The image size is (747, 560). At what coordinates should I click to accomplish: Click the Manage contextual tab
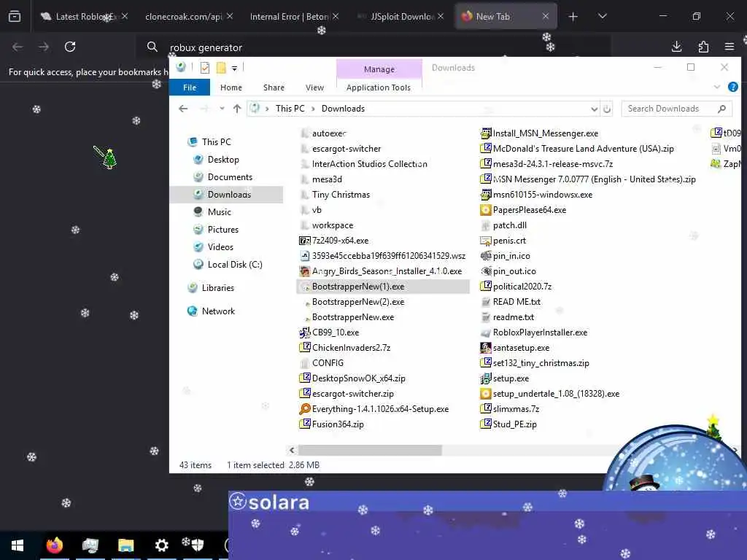click(379, 69)
